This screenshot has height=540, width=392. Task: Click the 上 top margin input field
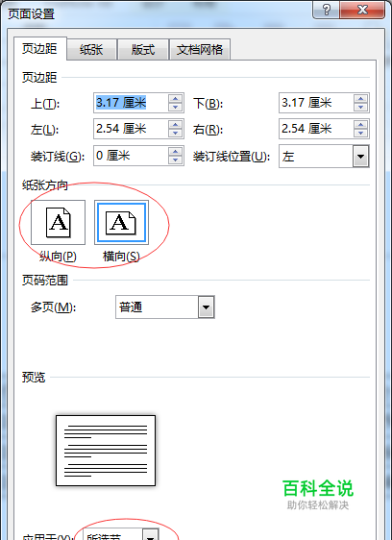click(131, 103)
